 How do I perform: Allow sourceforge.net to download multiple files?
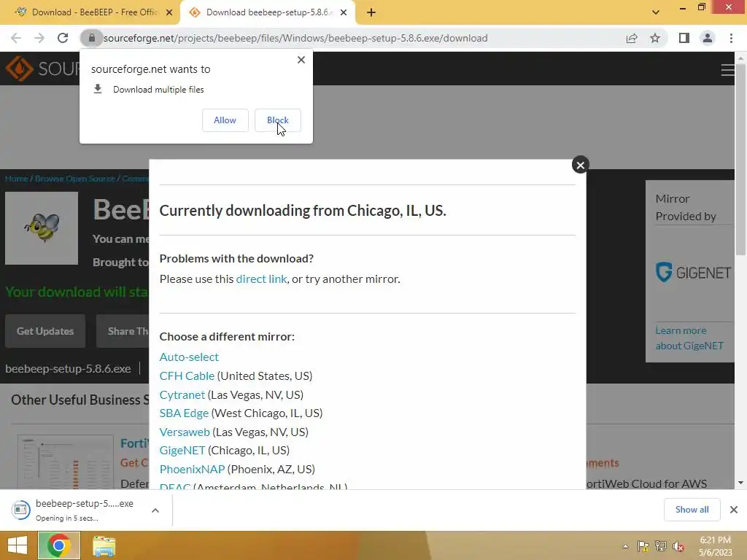(x=225, y=120)
